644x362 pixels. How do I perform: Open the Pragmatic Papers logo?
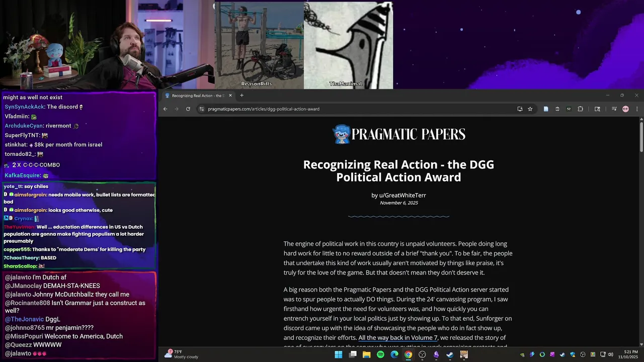pyautogui.click(x=398, y=134)
